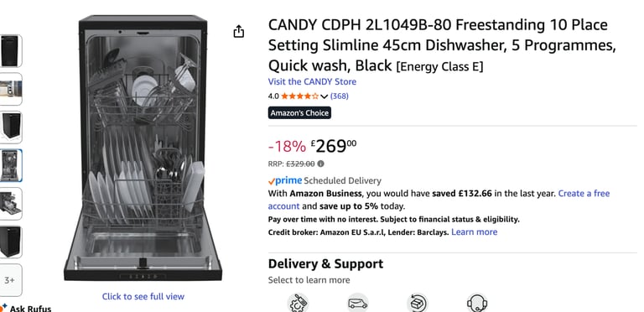The height and width of the screenshot is (312, 644).
Task: Click the customer support headset icon
Action: point(477,304)
